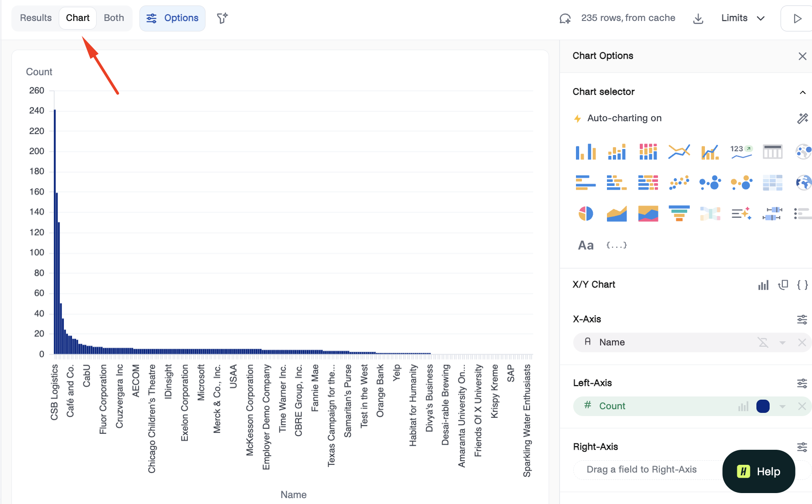Click the tallest bar for CSB Logistics
The width and height of the screenshot is (812, 504).
pos(55,231)
